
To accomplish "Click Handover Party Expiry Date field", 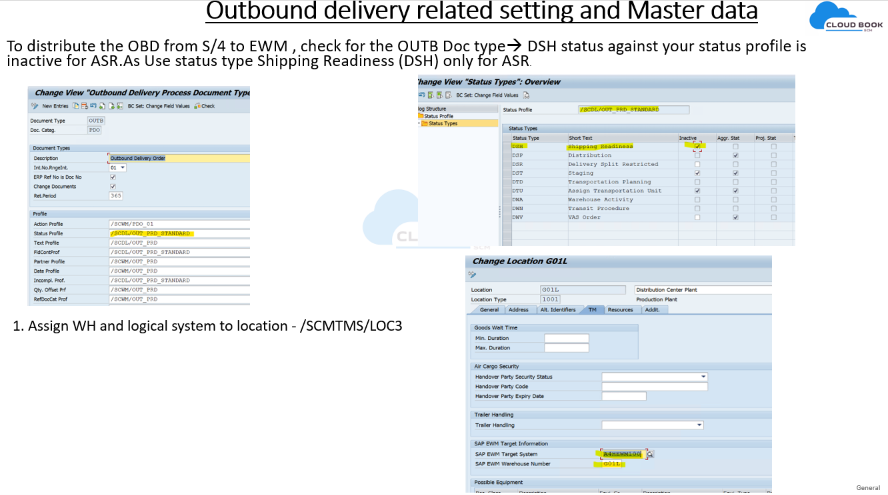I will 624,396.
